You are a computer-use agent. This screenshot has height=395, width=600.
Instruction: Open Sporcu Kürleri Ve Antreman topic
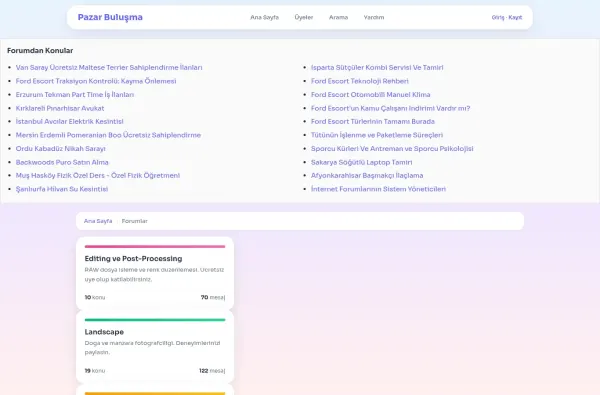[392, 149]
